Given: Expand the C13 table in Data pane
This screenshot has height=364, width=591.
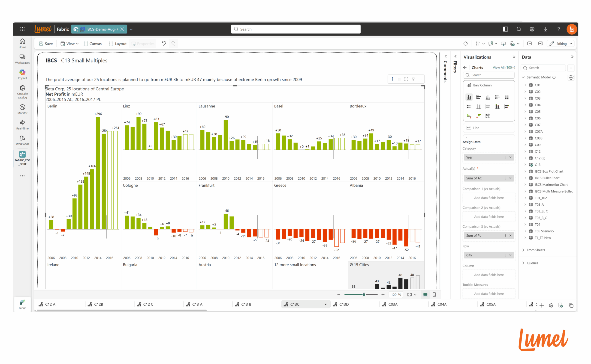Looking at the screenshot, I should [525, 165].
